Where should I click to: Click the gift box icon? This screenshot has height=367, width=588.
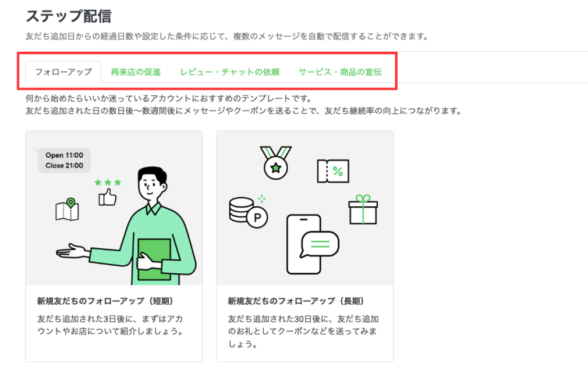tap(363, 209)
